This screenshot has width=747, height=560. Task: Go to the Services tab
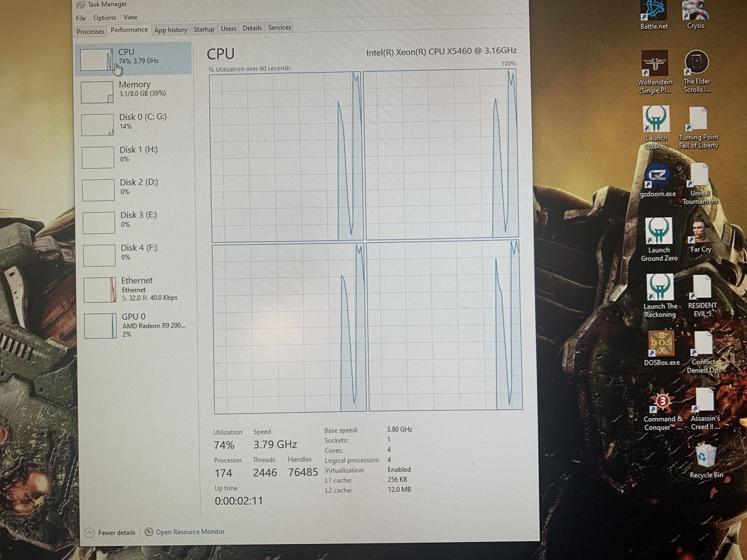point(280,28)
